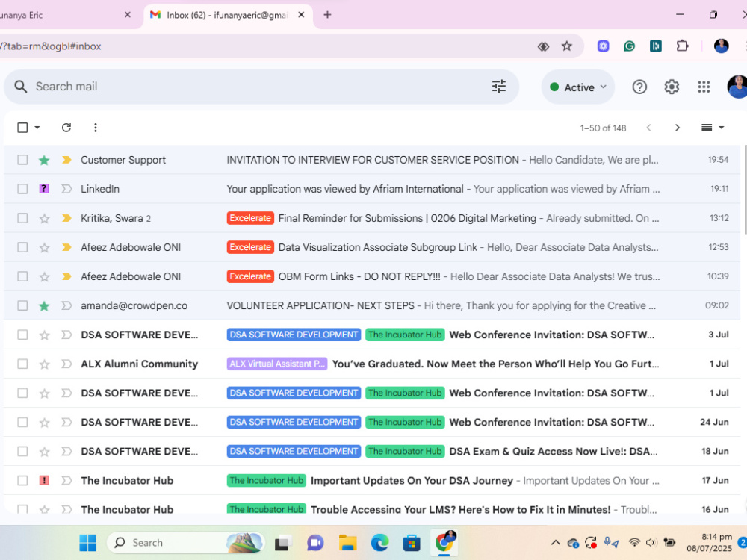Click the Windows taskbar Search box
747x560 pixels.
[186, 542]
